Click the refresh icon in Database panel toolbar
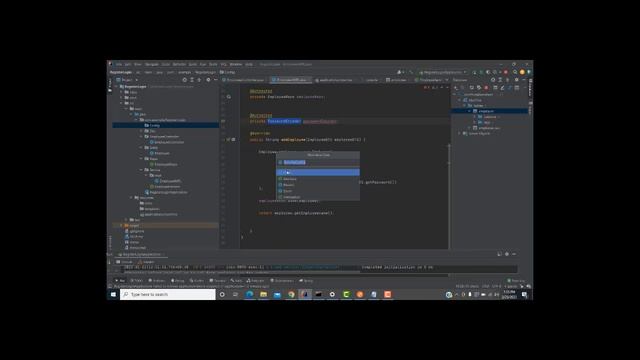The height and width of the screenshot is (360, 640). click(471, 88)
